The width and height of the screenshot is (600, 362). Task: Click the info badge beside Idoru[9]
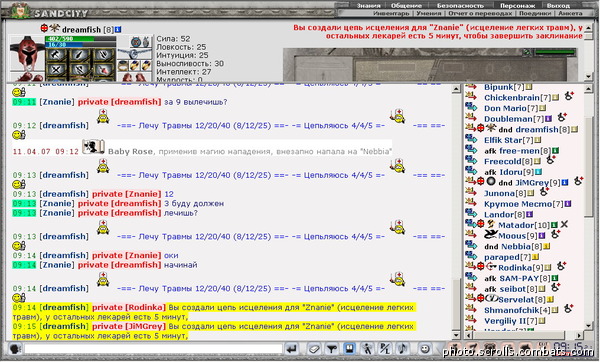538,172
